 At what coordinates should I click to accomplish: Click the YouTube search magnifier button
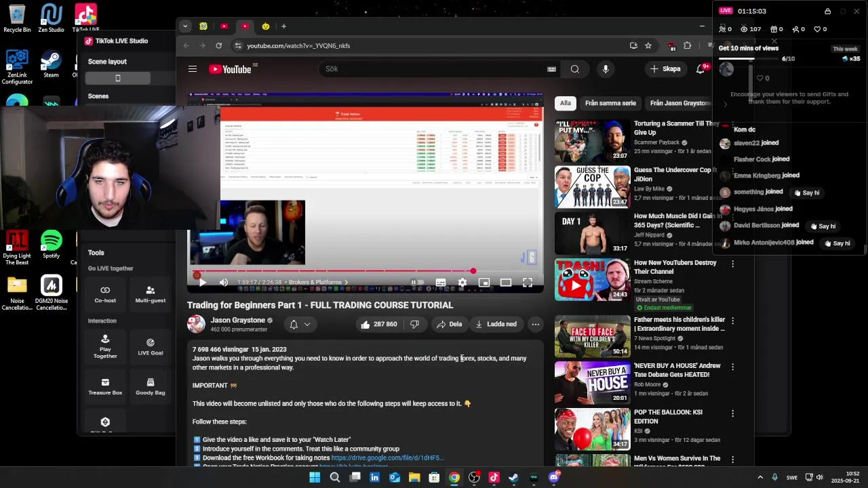[x=574, y=69]
